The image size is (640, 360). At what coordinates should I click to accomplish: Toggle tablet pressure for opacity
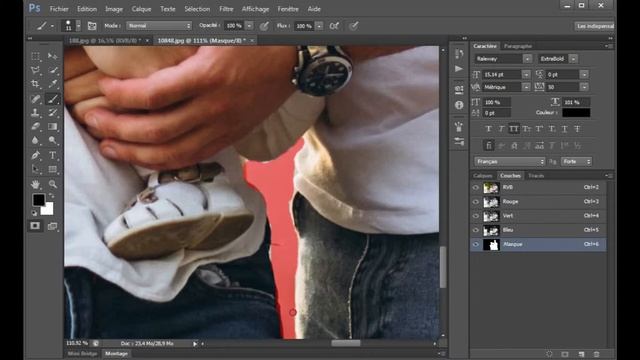tap(264, 26)
